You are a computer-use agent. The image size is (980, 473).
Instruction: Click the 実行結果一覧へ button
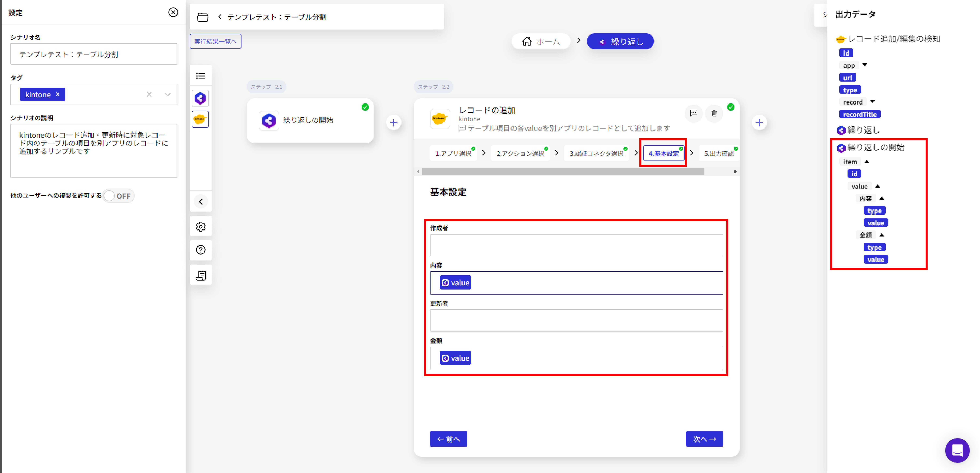click(215, 42)
